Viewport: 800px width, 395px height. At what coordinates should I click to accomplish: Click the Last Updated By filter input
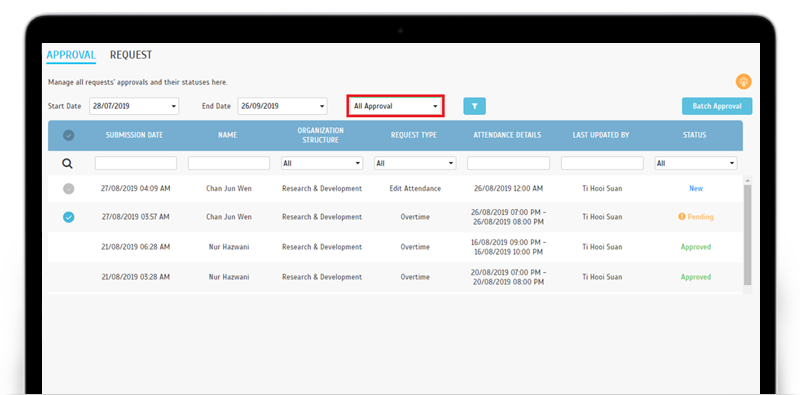[x=602, y=163]
